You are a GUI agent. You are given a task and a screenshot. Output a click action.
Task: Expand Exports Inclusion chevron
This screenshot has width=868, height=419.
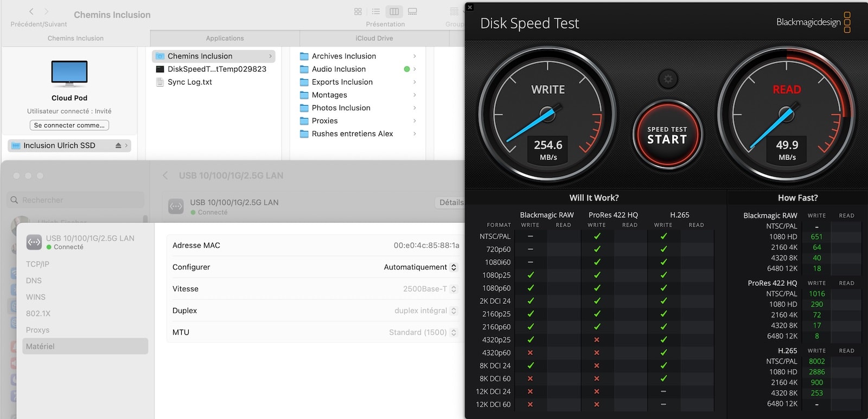pyautogui.click(x=414, y=82)
